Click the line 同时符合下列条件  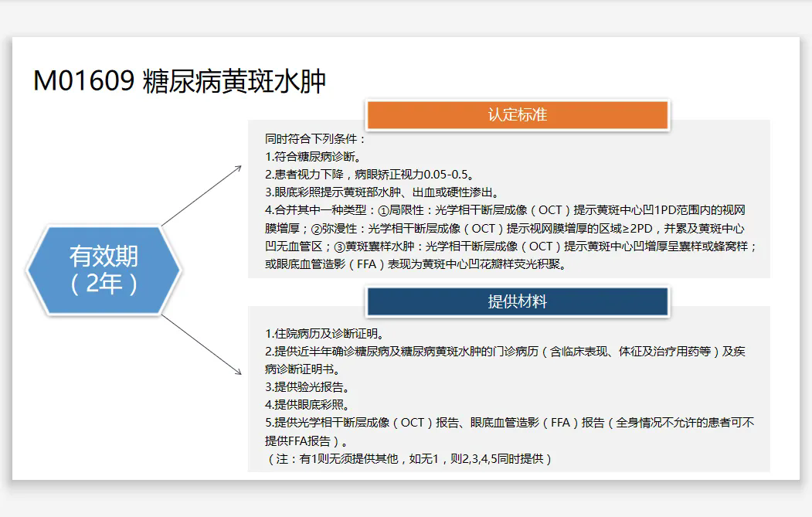tap(315, 139)
